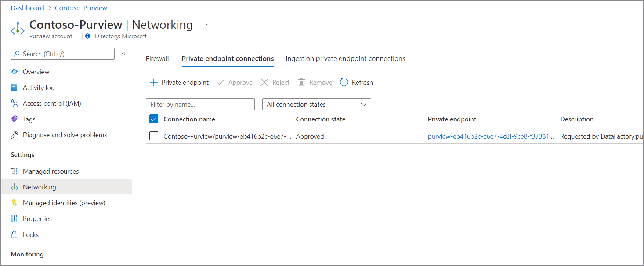Click the Networking icon in the sidebar
This screenshot has width=644, height=266.
14,187
